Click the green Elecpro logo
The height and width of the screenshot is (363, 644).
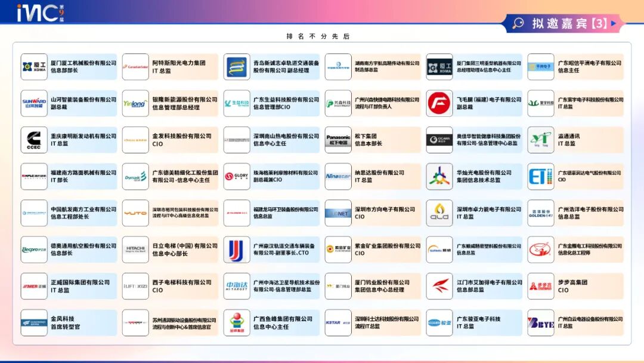34,250
